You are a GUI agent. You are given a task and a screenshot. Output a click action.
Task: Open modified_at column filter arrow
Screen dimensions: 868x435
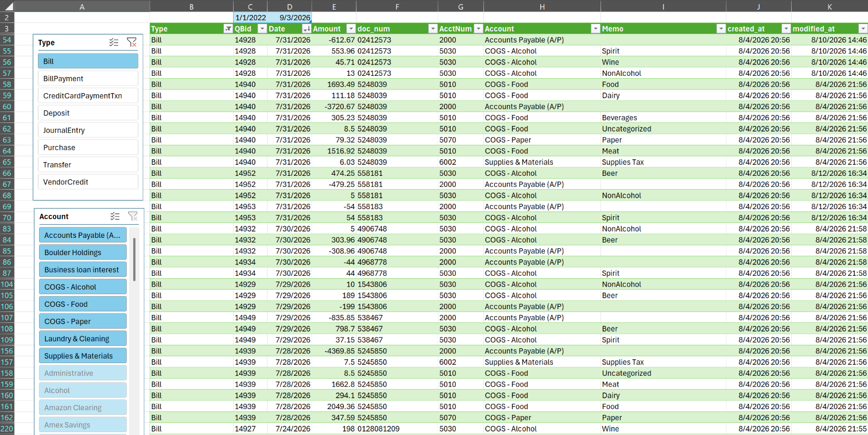pyautogui.click(x=862, y=29)
